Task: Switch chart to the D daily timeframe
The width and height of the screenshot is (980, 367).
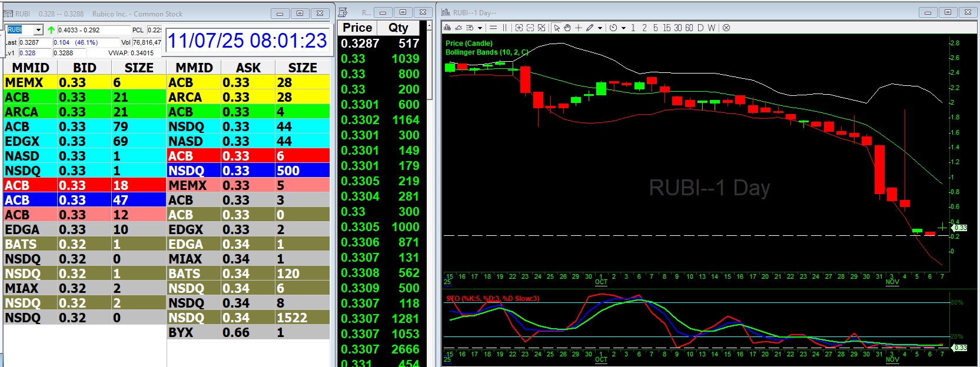Action: [x=700, y=28]
